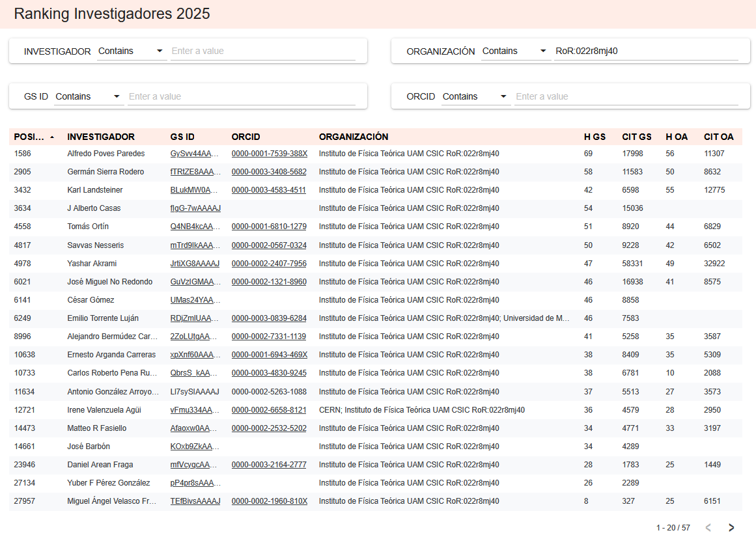Open Yashar Akrami GS ID JrtiXG8AAAAJ
The image size is (756, 537).
pyautogui.click(x=195, y=264)
